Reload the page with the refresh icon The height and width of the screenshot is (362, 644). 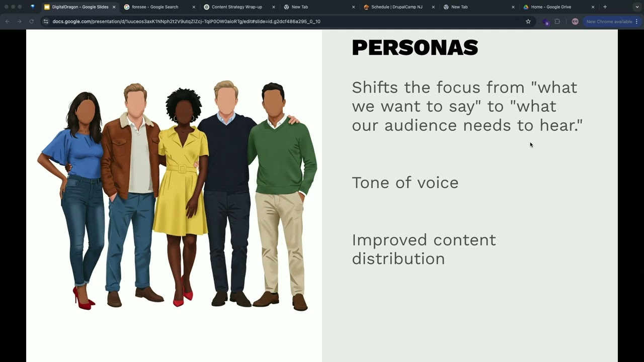[x=31, y=22]
